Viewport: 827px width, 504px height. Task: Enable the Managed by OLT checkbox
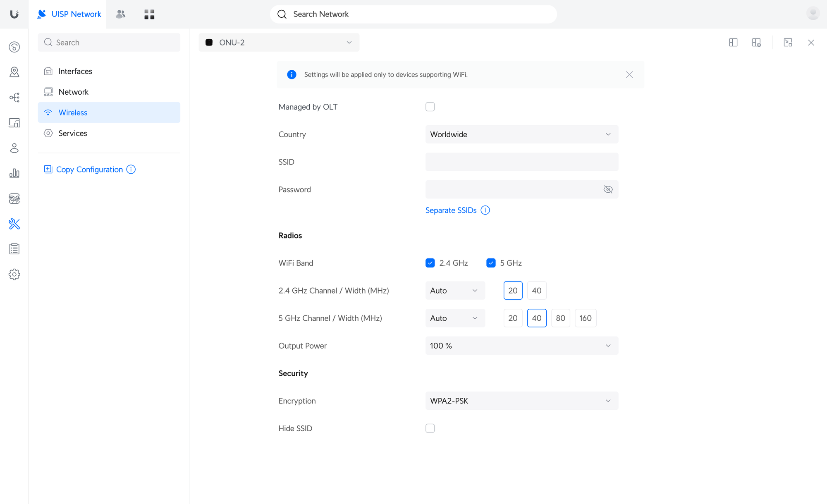[430, 107]
